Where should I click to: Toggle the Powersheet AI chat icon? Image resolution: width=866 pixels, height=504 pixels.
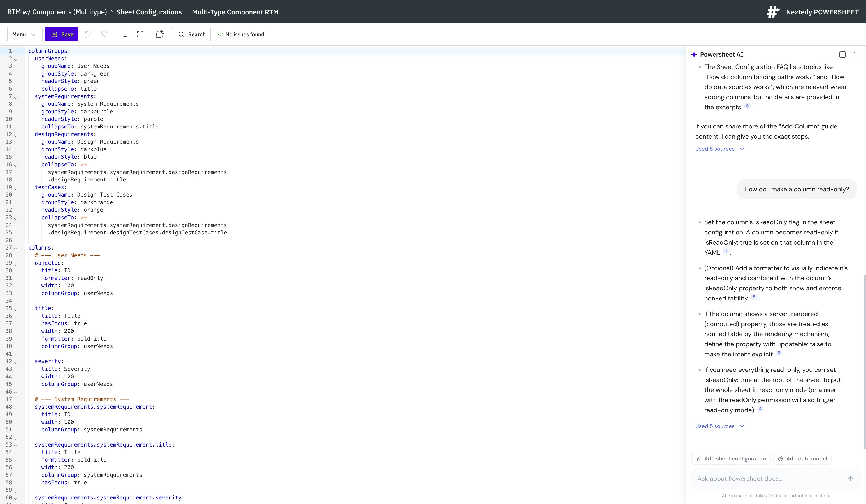(x=160, y=34)
